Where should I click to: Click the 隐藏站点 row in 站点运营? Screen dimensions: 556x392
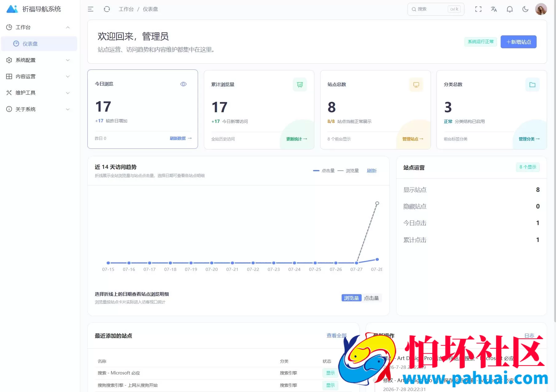click(x=471, y=206)
